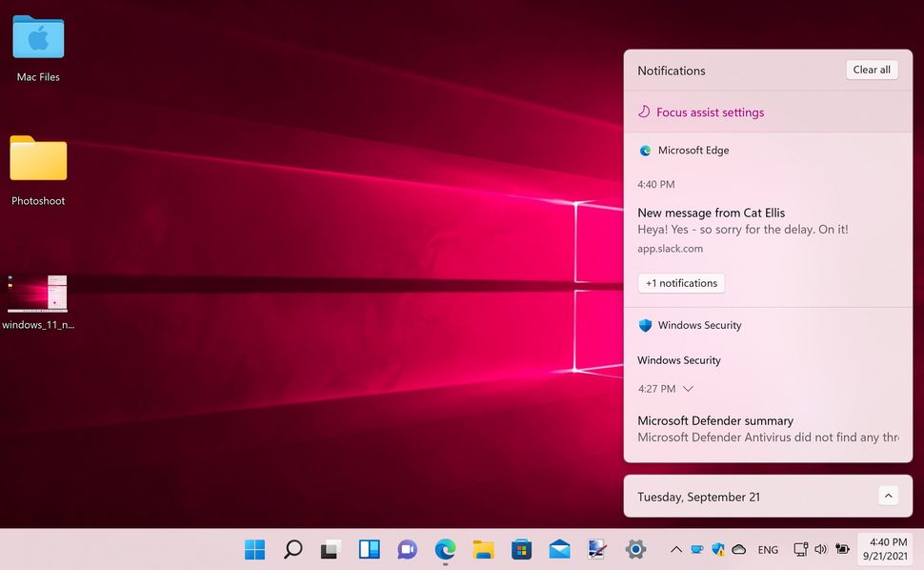
Task: Open Task View
Action: click(x=331, y=549)
